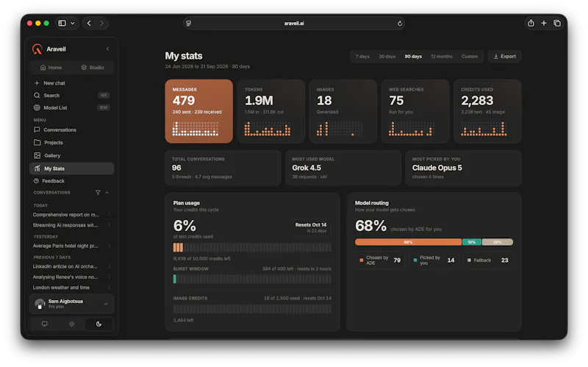Viewport: 588px width, 367px height.
Task: Click the text credits usage bar
Action: click(252, 248)
